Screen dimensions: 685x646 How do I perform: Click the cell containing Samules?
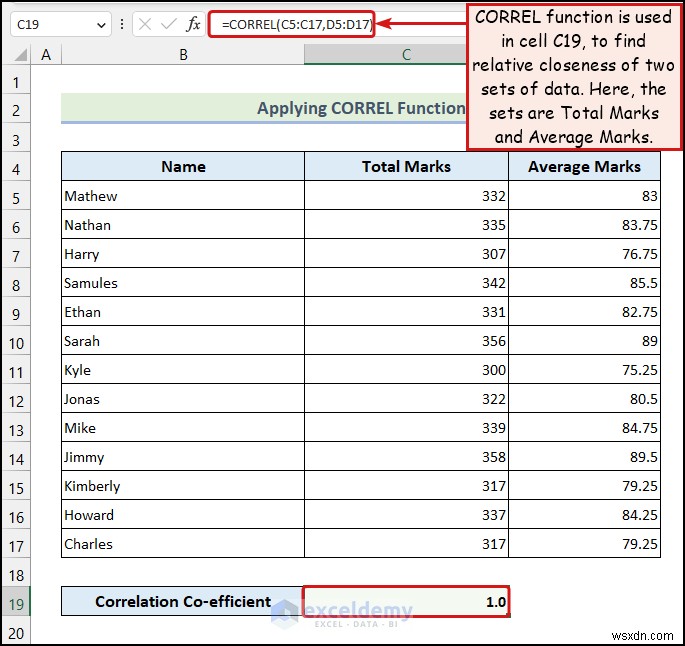coord(183,283)
